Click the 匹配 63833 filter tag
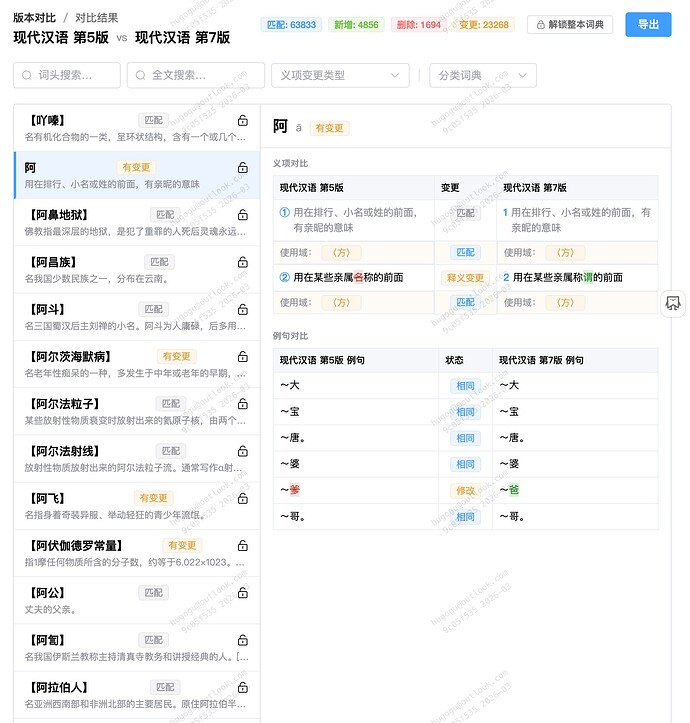Image resolution: width=690 pixels, height=723 pixels. 290,25
